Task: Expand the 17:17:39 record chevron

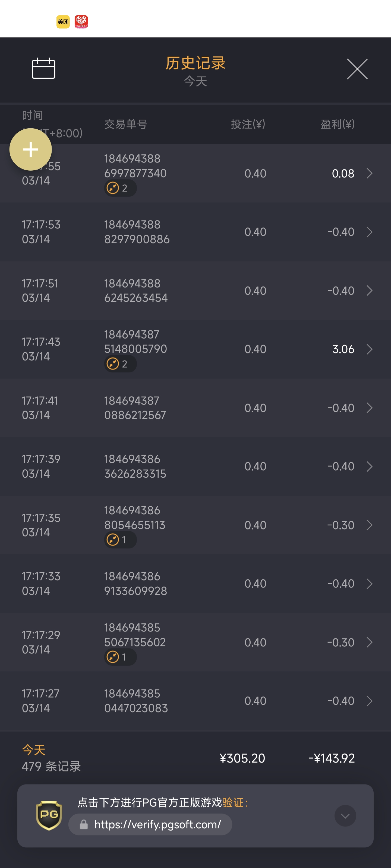Action: click(x=369, y=466)
